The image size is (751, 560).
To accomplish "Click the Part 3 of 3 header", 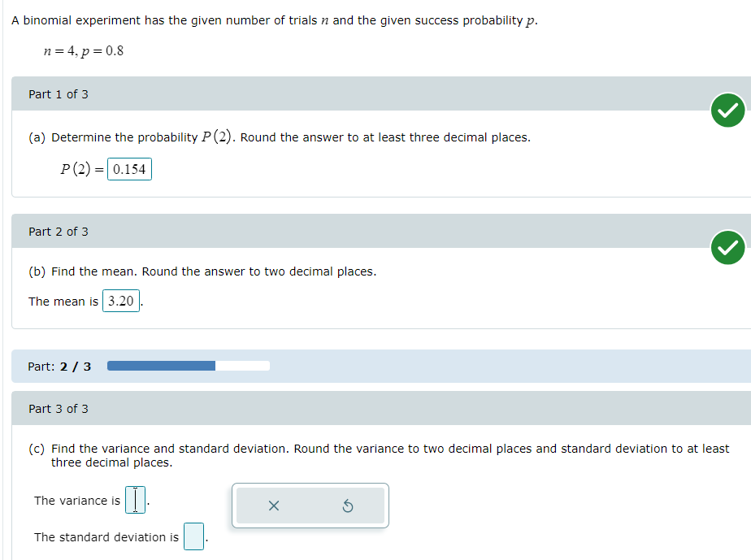I will click(x=58, y=408).
